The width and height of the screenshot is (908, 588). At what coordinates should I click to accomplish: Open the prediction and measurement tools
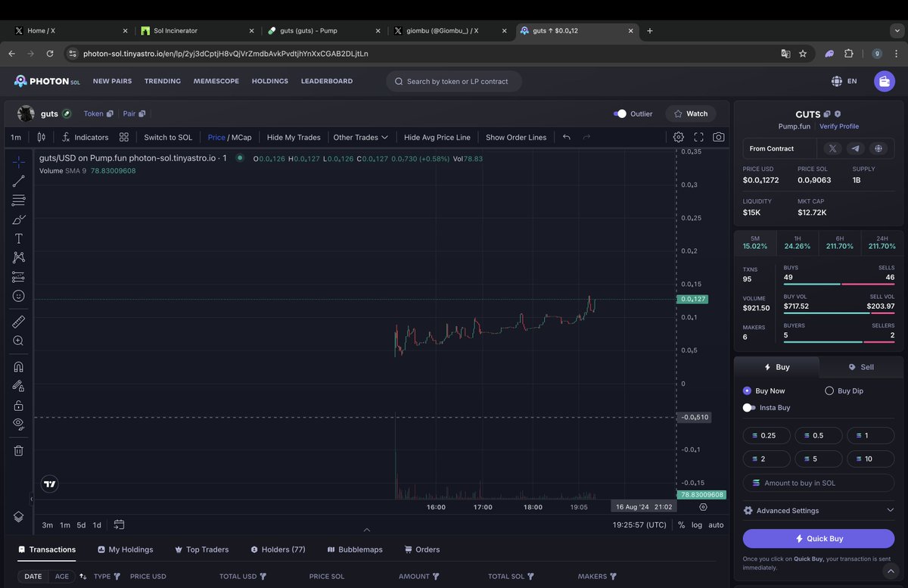coord(19,277)
